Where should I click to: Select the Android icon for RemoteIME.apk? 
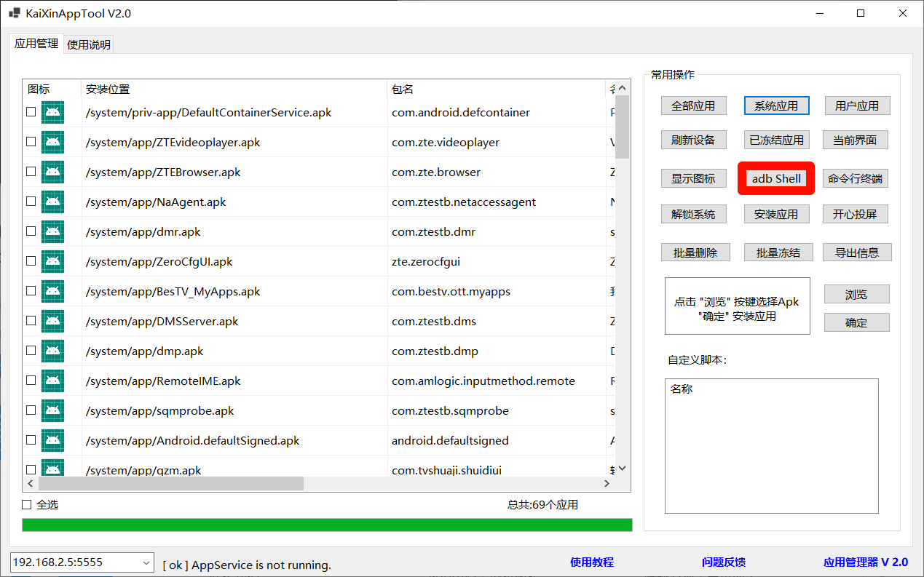(52, 381)
